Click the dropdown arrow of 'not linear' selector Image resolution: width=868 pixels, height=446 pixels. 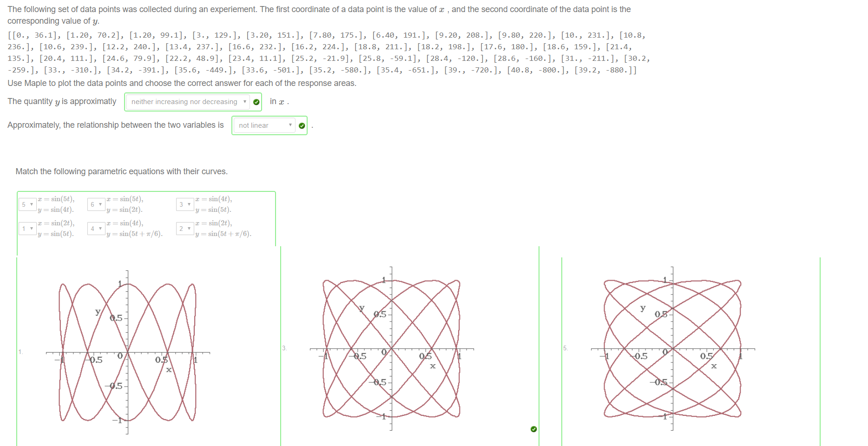(x=290, y=125)
